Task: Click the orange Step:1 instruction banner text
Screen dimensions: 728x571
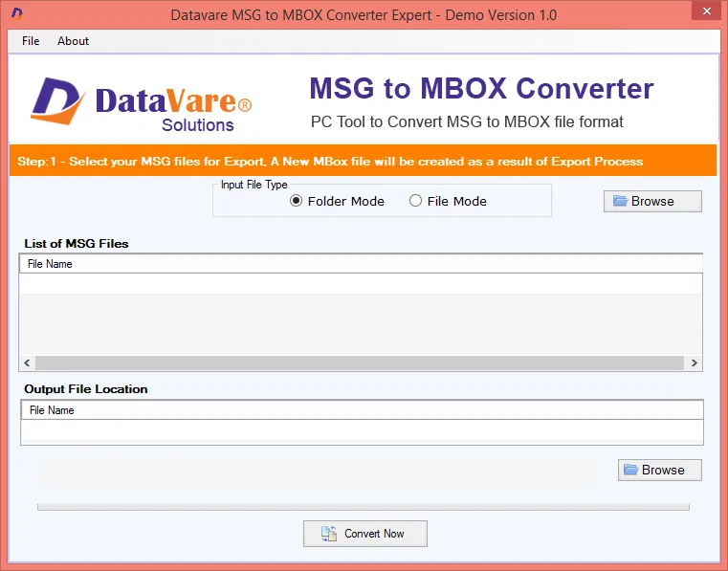Action: point(330,161)
